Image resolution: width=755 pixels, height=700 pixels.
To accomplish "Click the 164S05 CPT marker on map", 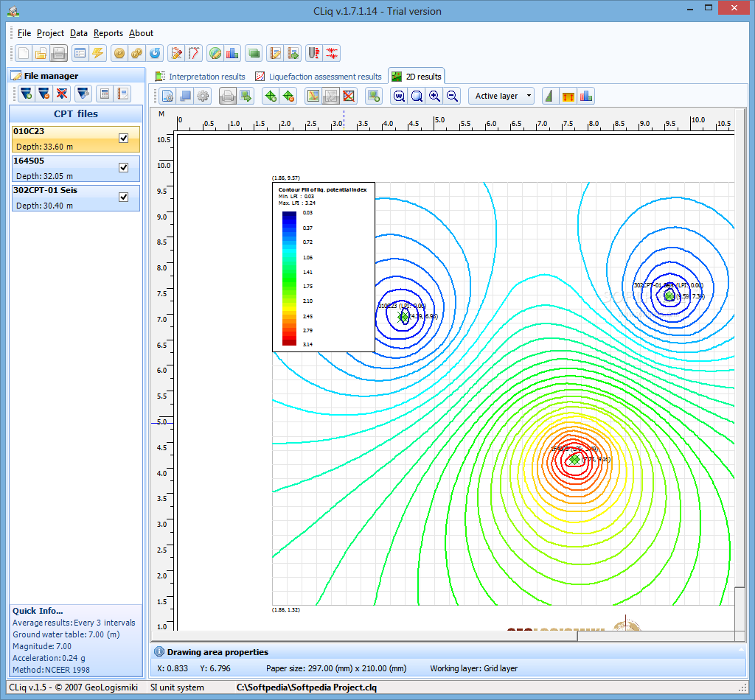I will tap(574, 460).
